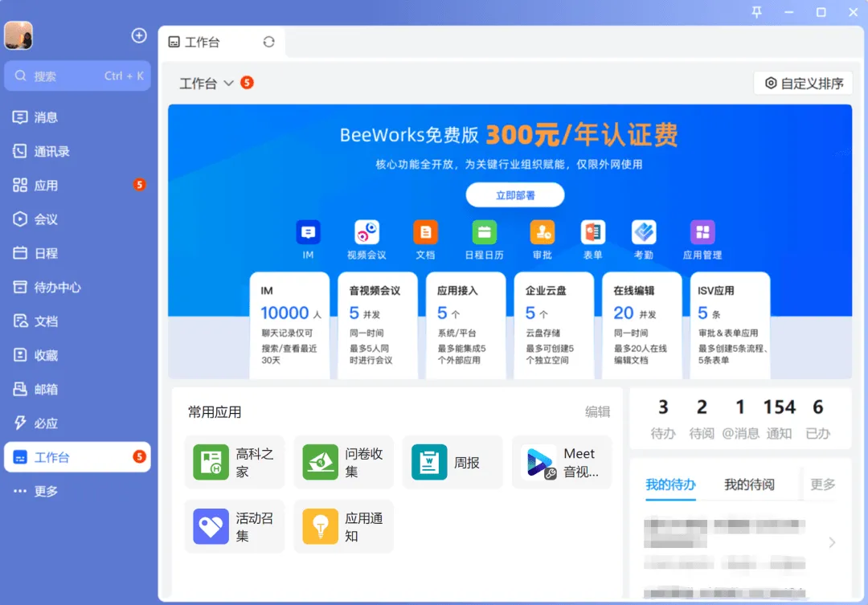
Task: Open the 问卷收集 app
Action: [x=344, y=462]
